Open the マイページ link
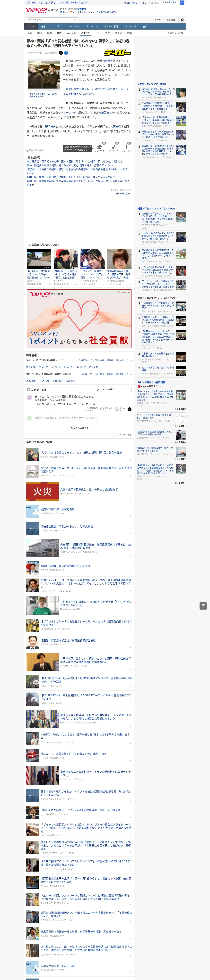The image size is (210, 980). 157,20
